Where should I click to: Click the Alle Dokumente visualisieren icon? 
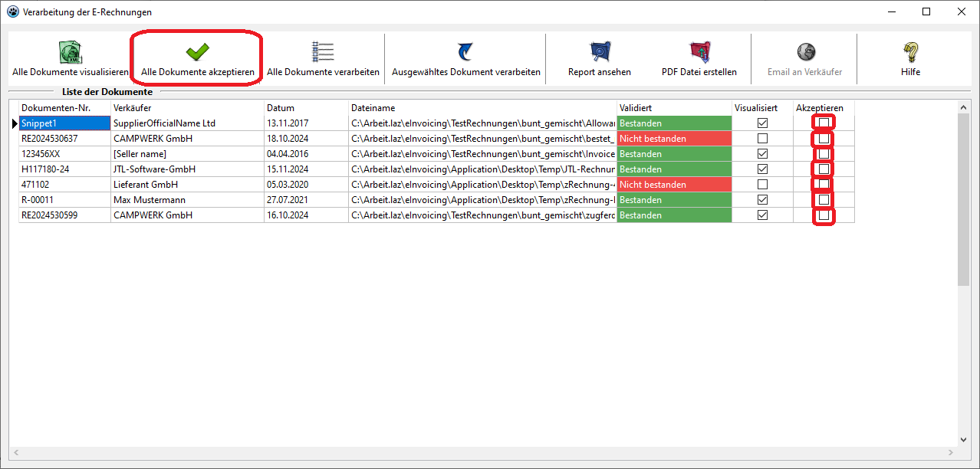point(70,52)
